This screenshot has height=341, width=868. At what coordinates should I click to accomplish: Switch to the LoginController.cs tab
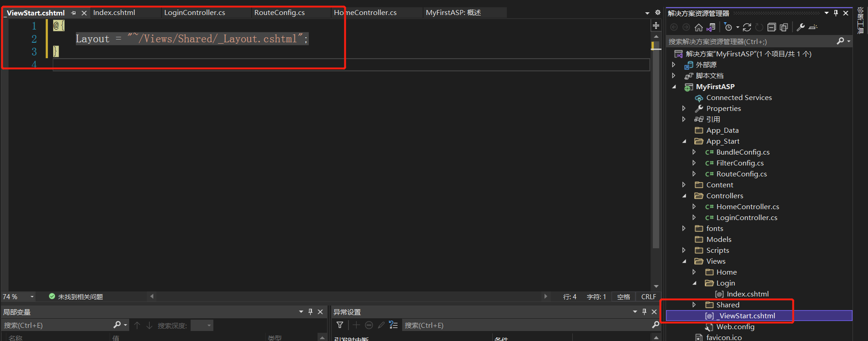(x=195, y=13)
